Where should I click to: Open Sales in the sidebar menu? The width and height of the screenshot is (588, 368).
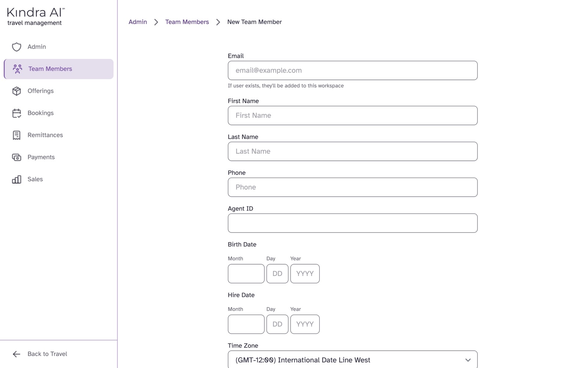[59, 179]
